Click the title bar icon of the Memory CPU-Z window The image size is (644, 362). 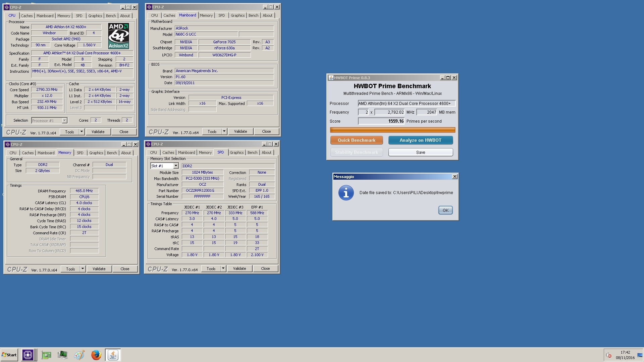tap(7, 144)
